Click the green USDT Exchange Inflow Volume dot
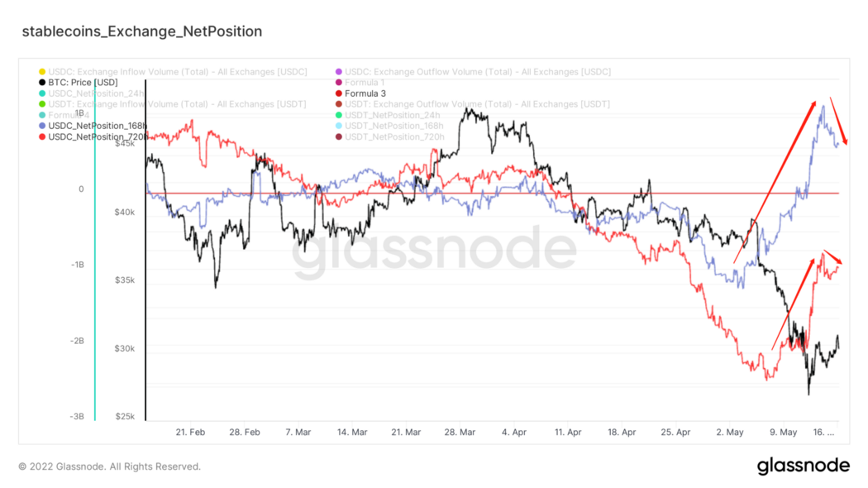 pyautogui.click(x=42, y=104)
